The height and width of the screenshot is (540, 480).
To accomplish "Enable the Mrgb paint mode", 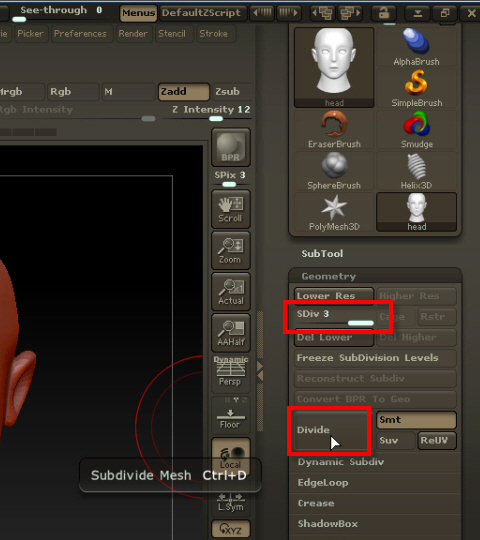I will tap(21, 92).
